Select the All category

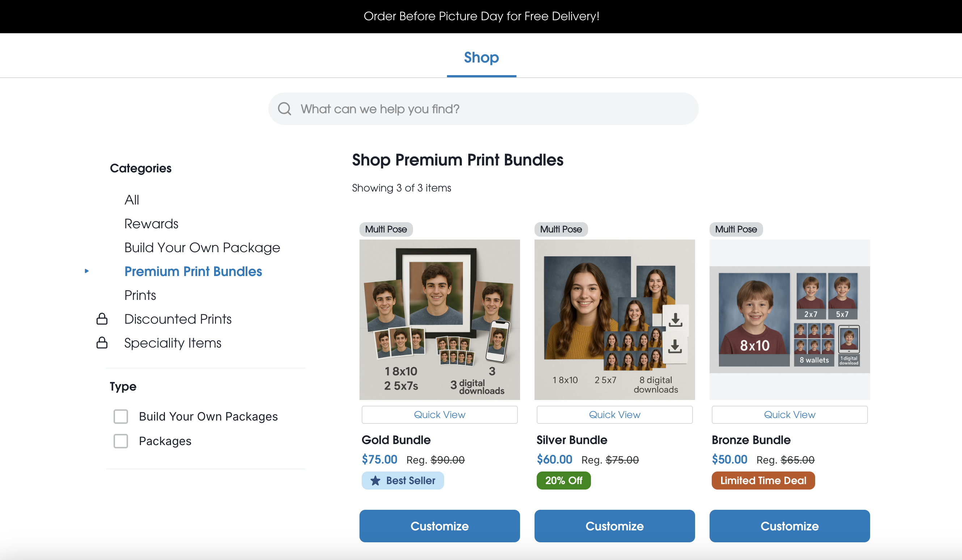132,200
